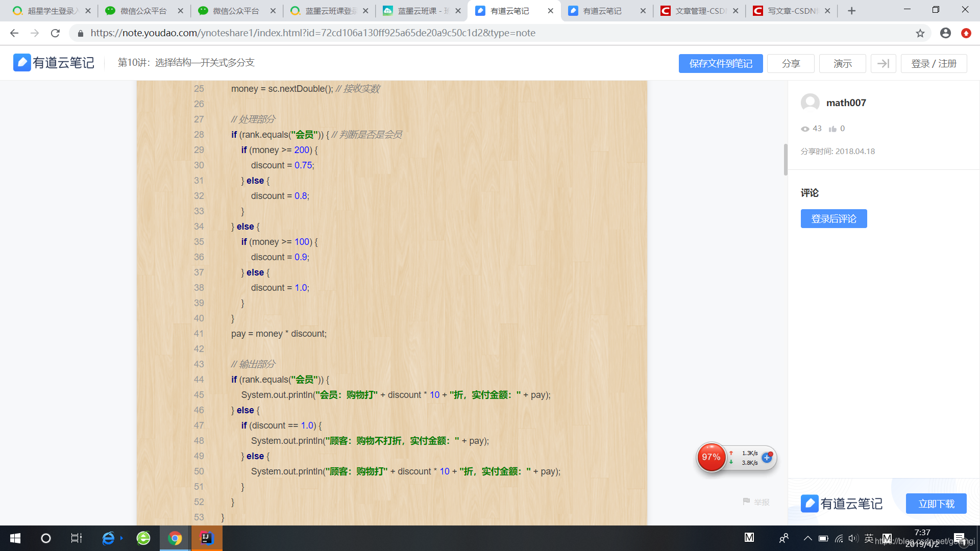This screenshot has width=980, height=551.
Task: Reload the page
Action: 55,33
